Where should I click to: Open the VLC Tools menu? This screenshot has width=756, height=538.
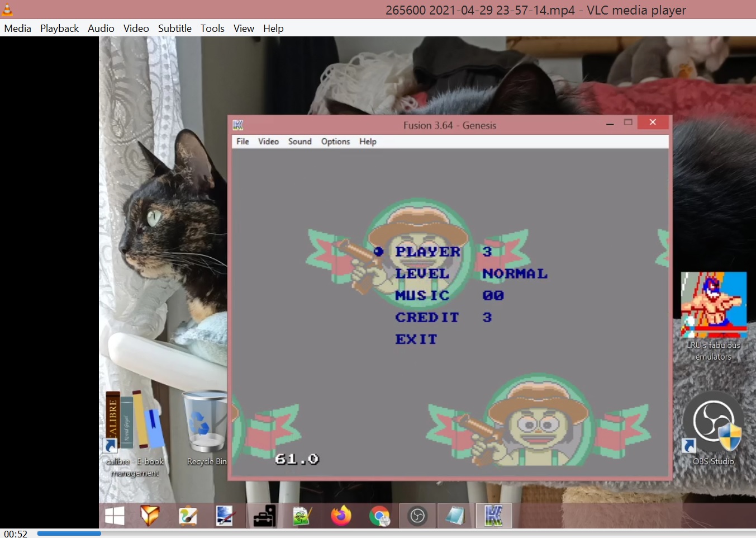point(212,29)
